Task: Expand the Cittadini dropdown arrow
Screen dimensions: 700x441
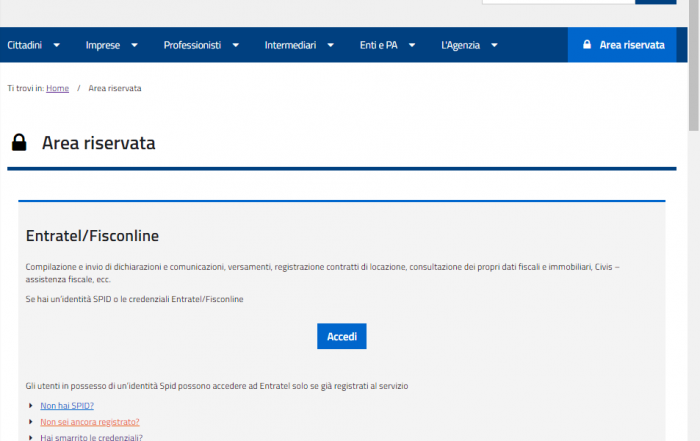Action: (x=57, y=45)
